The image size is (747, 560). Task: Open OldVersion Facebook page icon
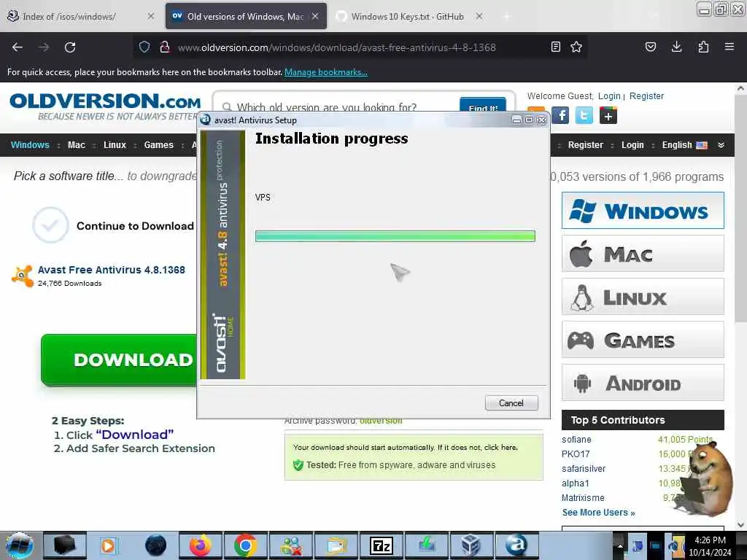pyautogui.click(x=560, y=115)
